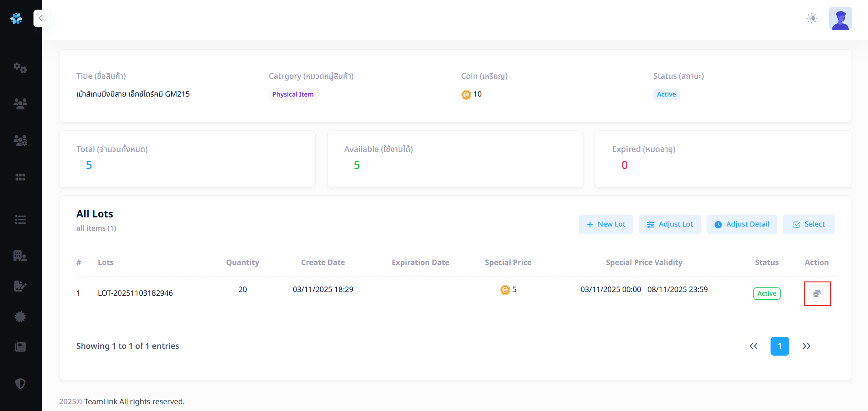
Task: Click the Adjust Detail button
Action: (x=741, y=224)
